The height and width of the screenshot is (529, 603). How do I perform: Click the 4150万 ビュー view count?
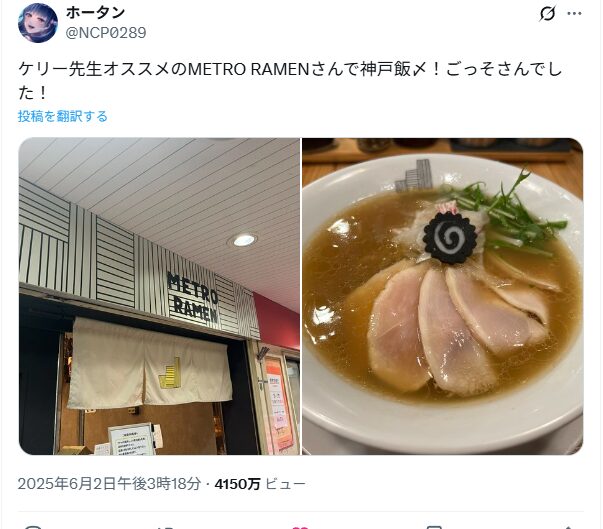[260, 484]
